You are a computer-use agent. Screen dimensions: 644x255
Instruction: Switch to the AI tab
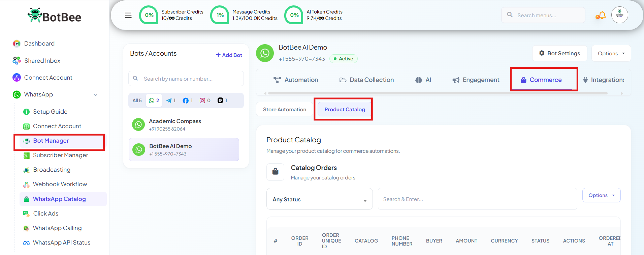point(423,80)
